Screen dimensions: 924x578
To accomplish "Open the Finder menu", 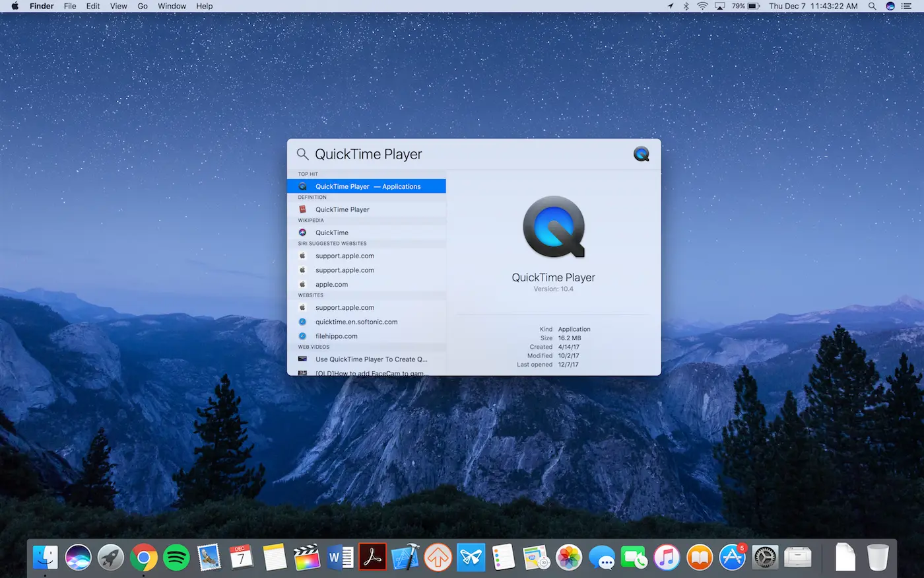I will coord(42,6).
